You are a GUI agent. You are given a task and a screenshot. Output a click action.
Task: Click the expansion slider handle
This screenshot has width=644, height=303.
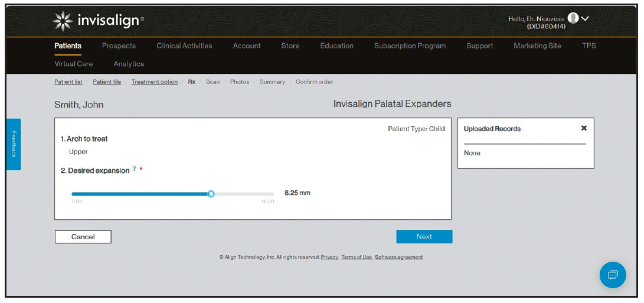(x=211, y=194)
